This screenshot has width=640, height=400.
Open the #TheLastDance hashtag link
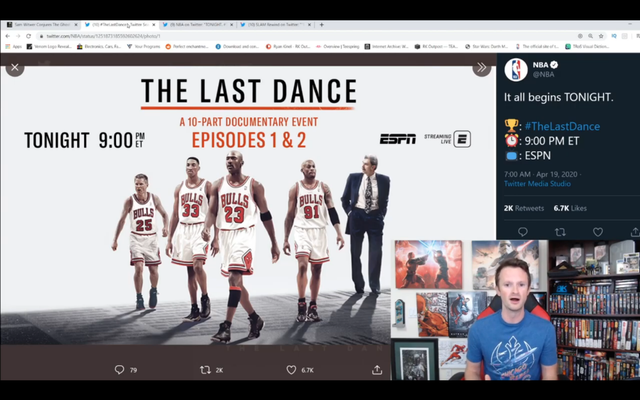point(562,126)
